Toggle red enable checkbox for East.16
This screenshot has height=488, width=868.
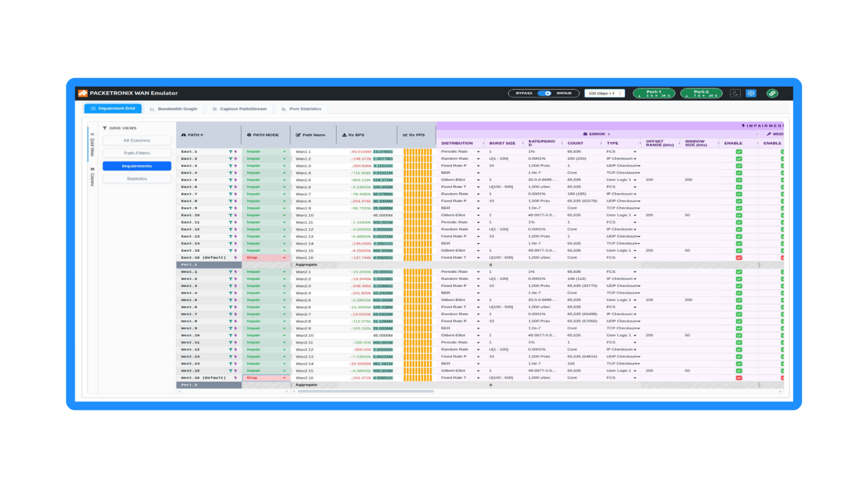[x=739, y=258]
